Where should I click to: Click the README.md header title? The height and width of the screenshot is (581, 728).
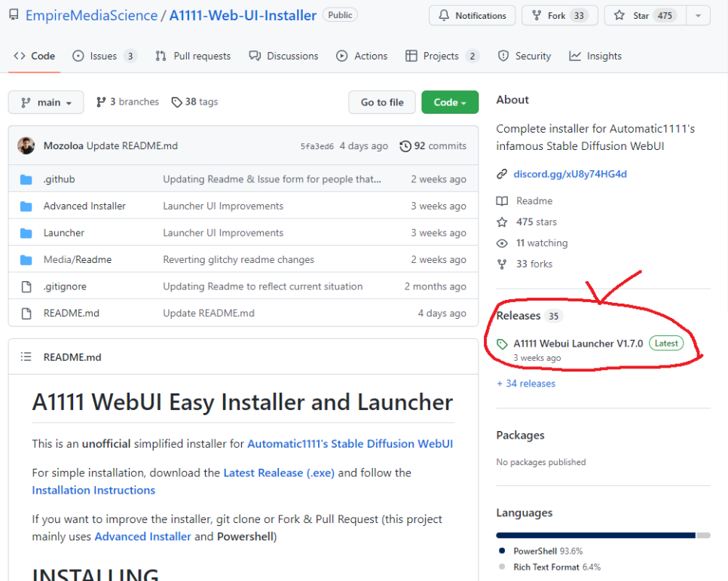[72, 357]
